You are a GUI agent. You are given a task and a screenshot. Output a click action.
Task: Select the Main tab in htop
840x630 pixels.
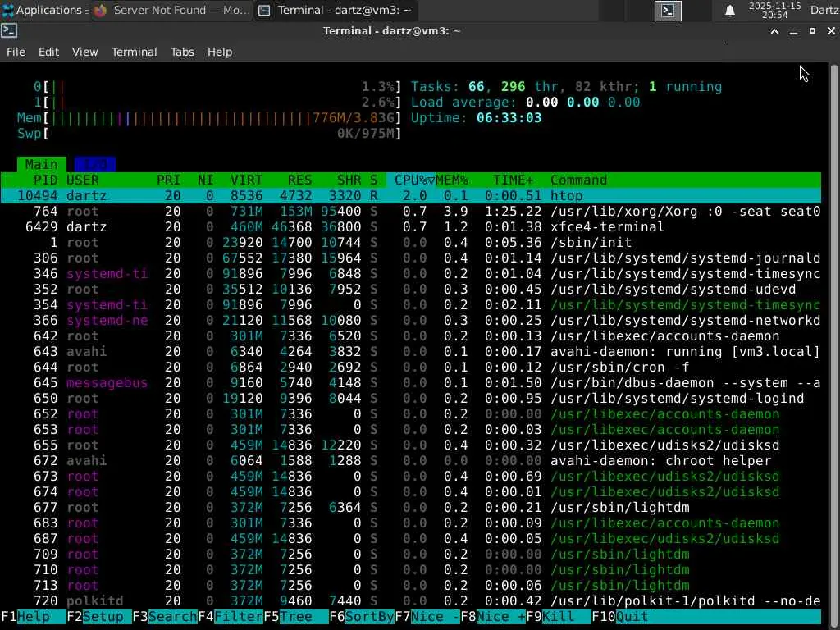41,164
